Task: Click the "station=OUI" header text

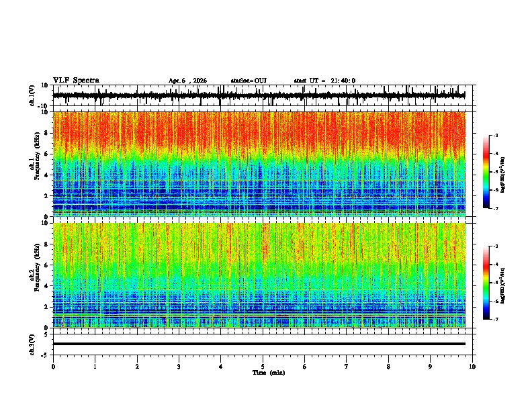Action: (x=249, y=81)
